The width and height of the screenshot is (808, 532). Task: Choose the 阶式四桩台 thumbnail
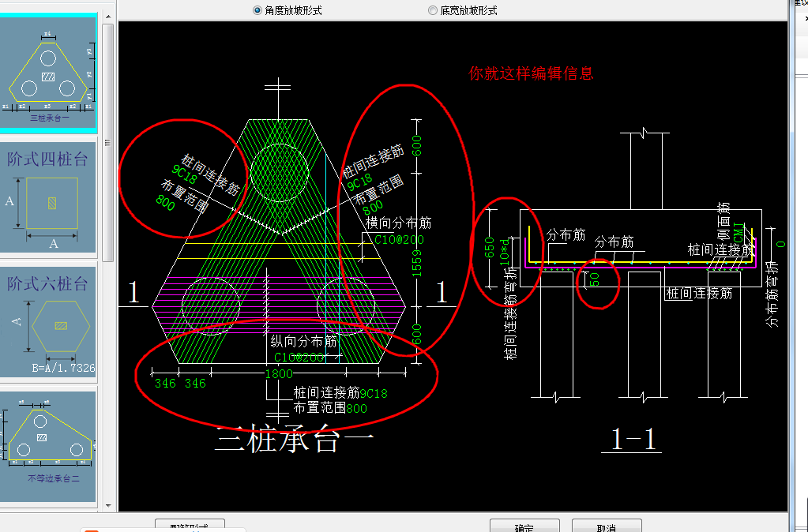(48, 198)
